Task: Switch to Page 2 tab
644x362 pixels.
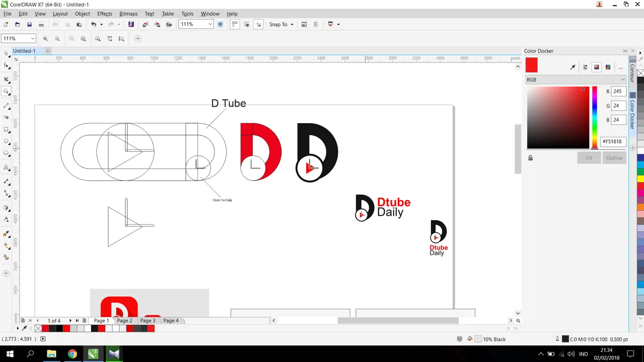Action: (124, 321)
